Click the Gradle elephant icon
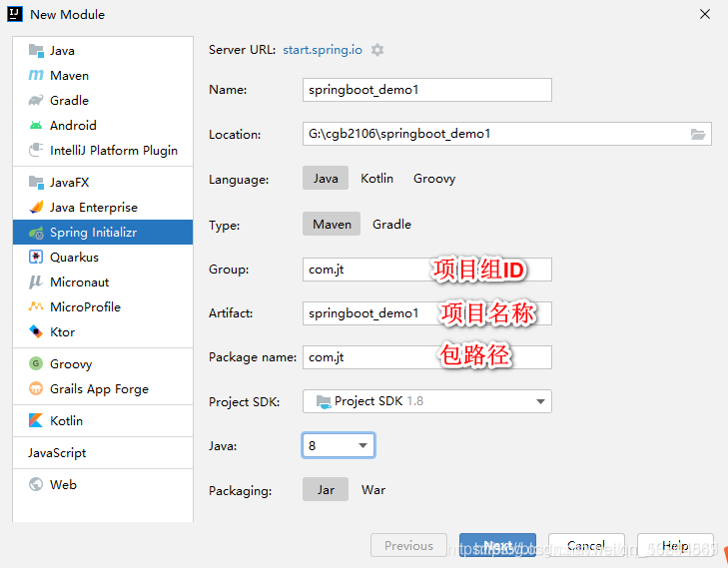Image resolution: width=728 pixels, height=568 pixels. (36, 100)
